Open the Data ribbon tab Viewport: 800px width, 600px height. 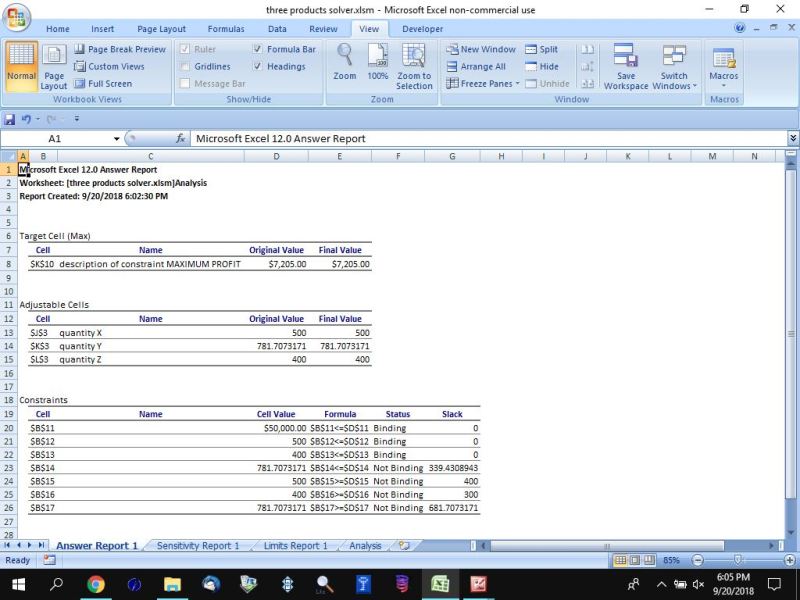[277, 29]
